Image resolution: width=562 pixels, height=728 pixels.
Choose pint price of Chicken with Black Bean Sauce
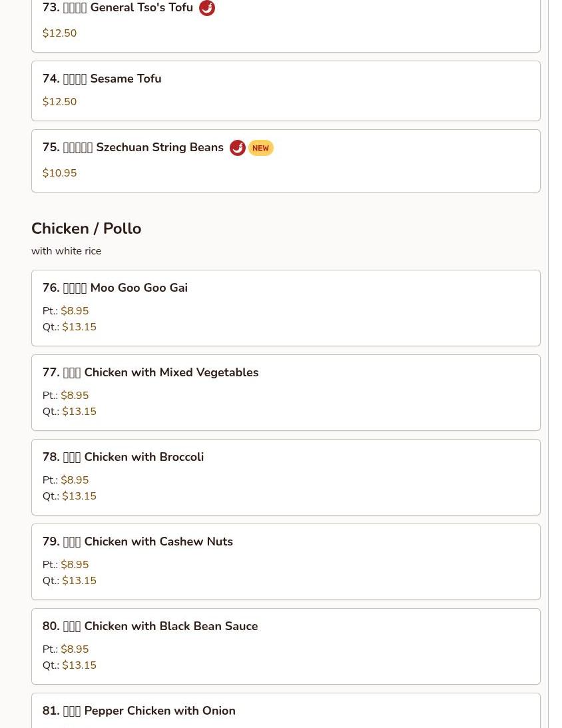coord(75,649)
